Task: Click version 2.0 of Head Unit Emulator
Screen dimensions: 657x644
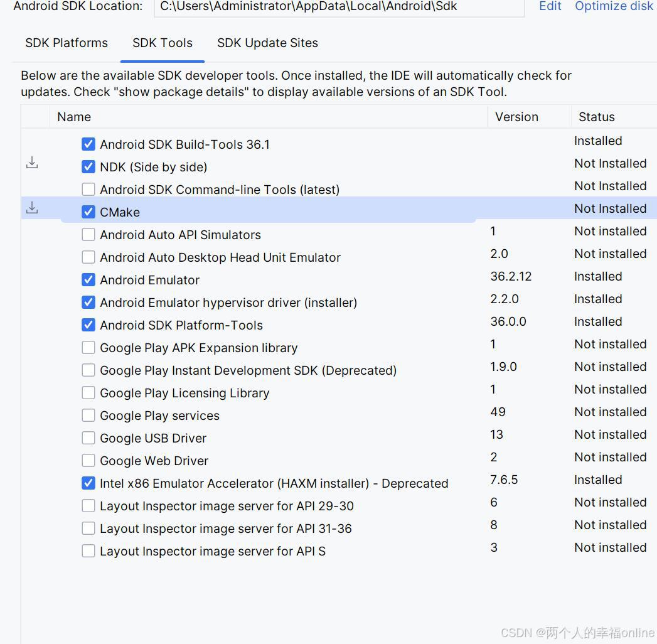Action: pyautogui.click(x=499, y=254)
